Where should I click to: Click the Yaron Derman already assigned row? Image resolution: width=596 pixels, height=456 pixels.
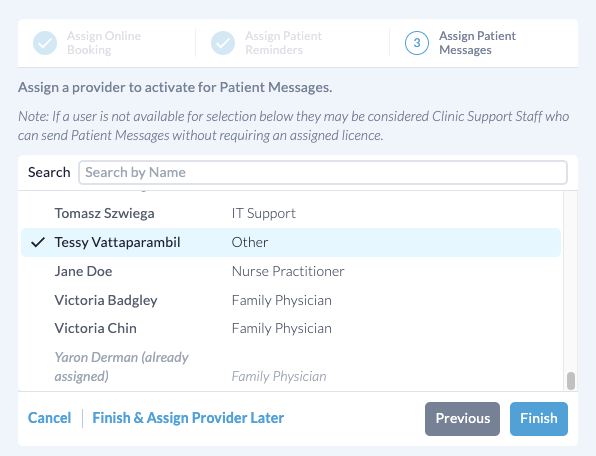(291, 367)
